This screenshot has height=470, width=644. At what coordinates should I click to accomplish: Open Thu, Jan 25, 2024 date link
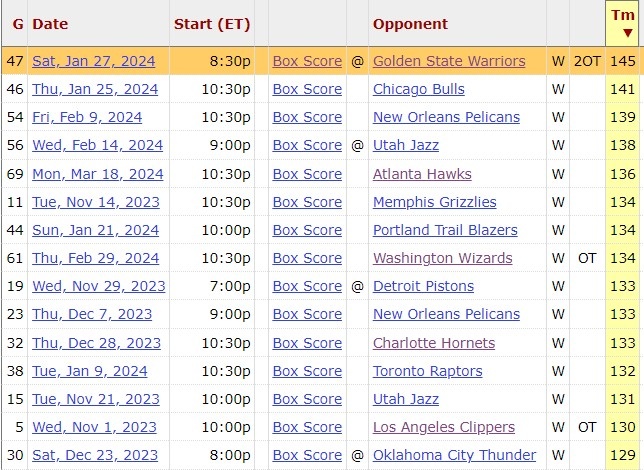pos(95,89)
